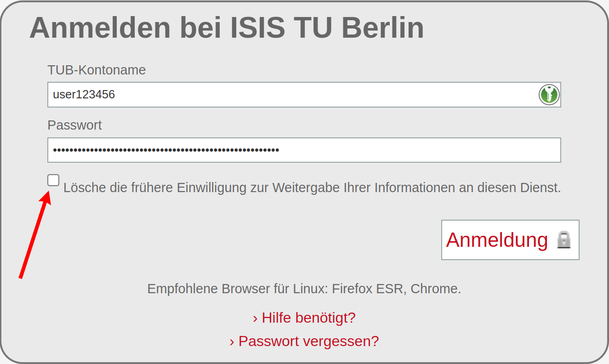Image resolution: width=609 pixels, height=364 pixels.
Task: Click the heading 'Anmelden bei ISIS TU Berlin'
Action: [226, 28]
